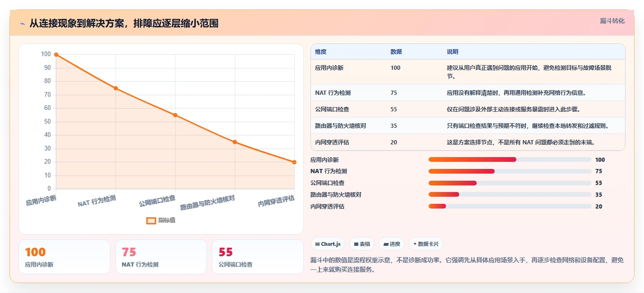Click the footnote paragraph starting 漏斗中的数值
The width and height of the screenshot is (644, 293).
tap(467, 265)
